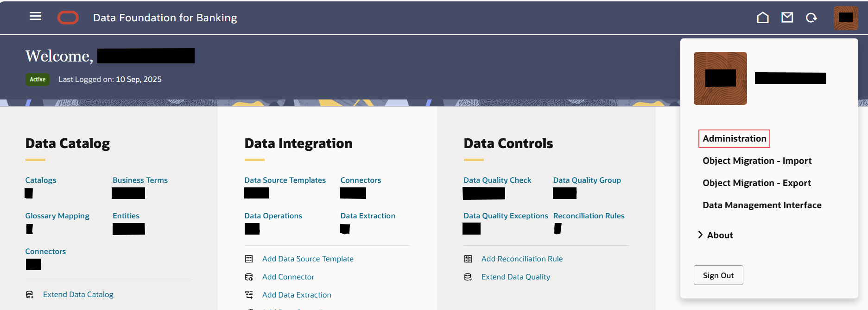Click Extend Data Catalog link
Viewport: 868px width, 310px height.
click(x=78, y=294)
